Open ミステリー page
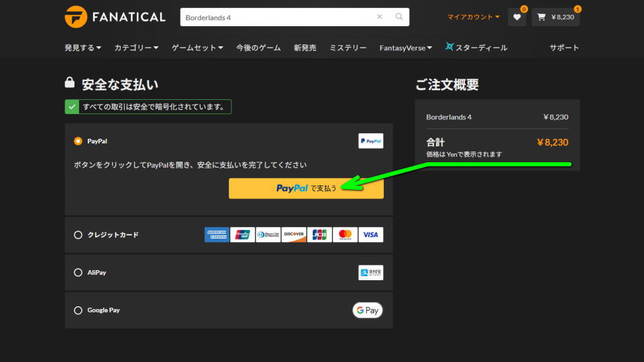The width and height of the screenshot is (644, 362). click(348, 48)
